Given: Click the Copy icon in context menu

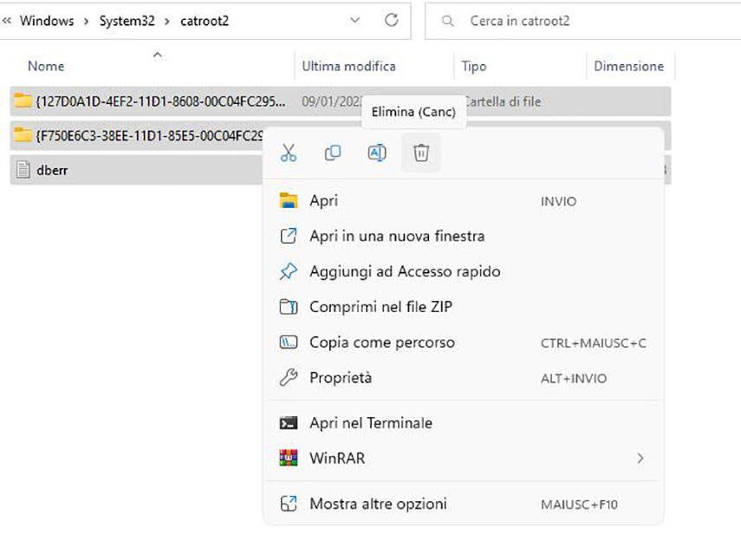Looking at the screenshot, I should tap(333, 153).
